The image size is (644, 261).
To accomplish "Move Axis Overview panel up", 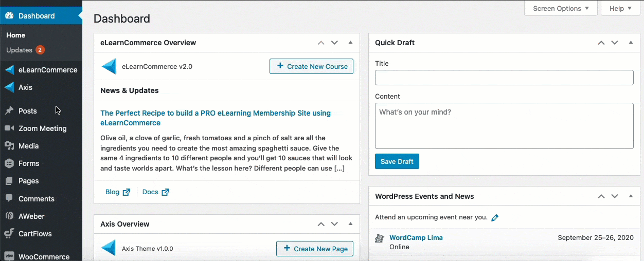I will coord(321,224).
